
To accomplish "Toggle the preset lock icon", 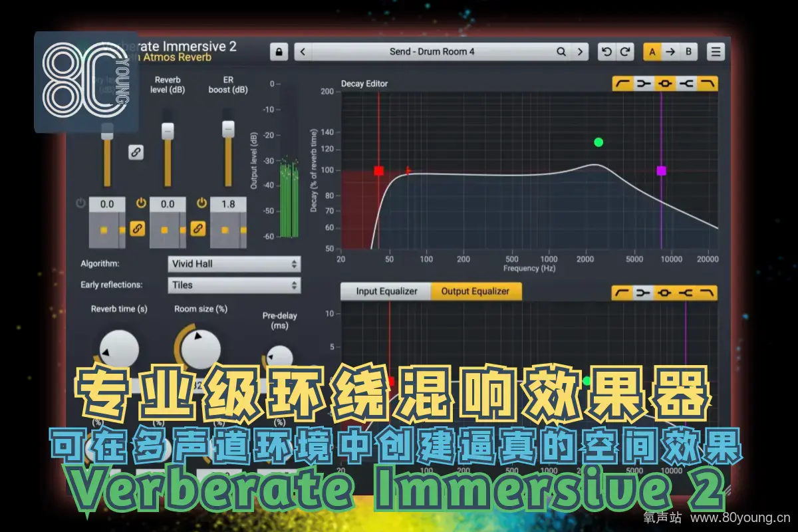I will click(279, 51).
